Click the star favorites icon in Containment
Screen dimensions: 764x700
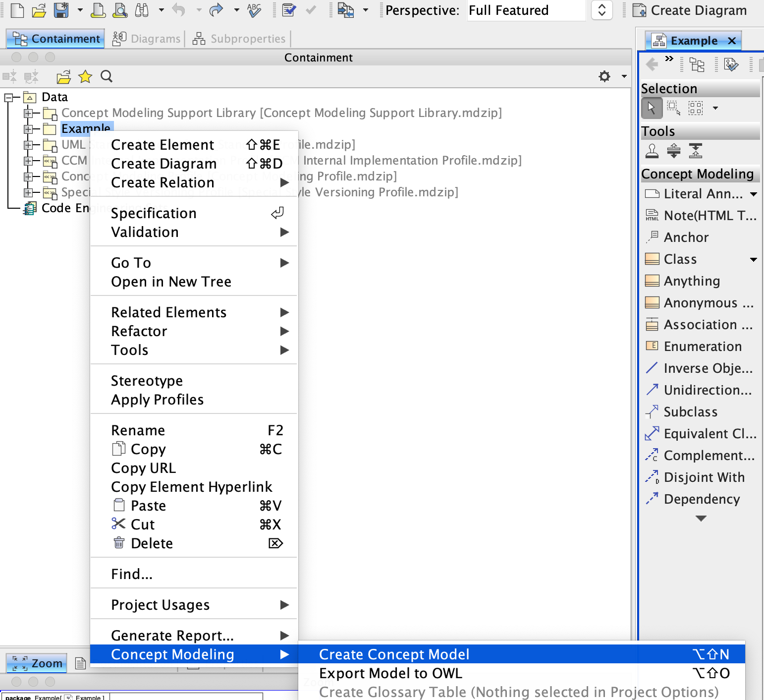(85, 76)
